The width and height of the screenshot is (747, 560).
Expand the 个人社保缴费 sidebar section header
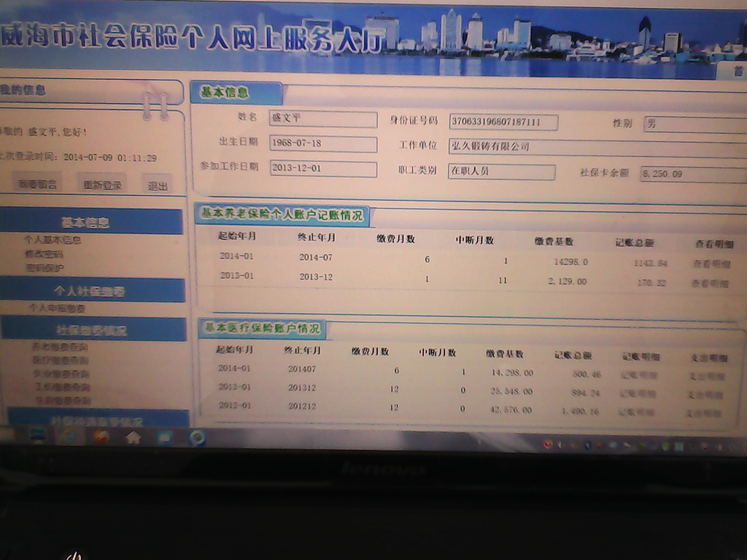click(x=92, y=291)
